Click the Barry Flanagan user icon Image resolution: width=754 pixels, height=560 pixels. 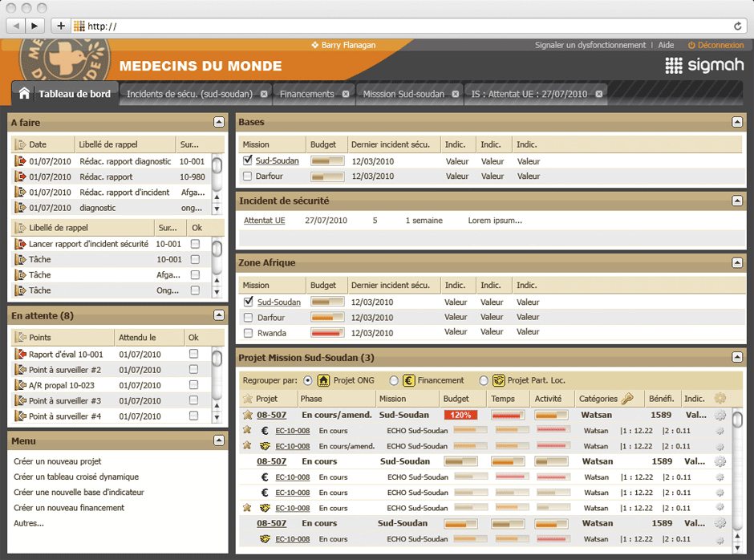[315, 45]
